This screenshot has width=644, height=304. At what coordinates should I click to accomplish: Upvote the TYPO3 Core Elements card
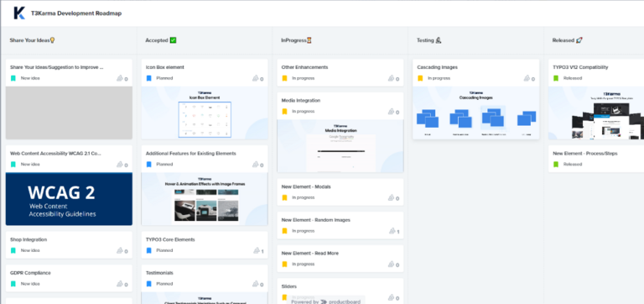coord(257,250)
